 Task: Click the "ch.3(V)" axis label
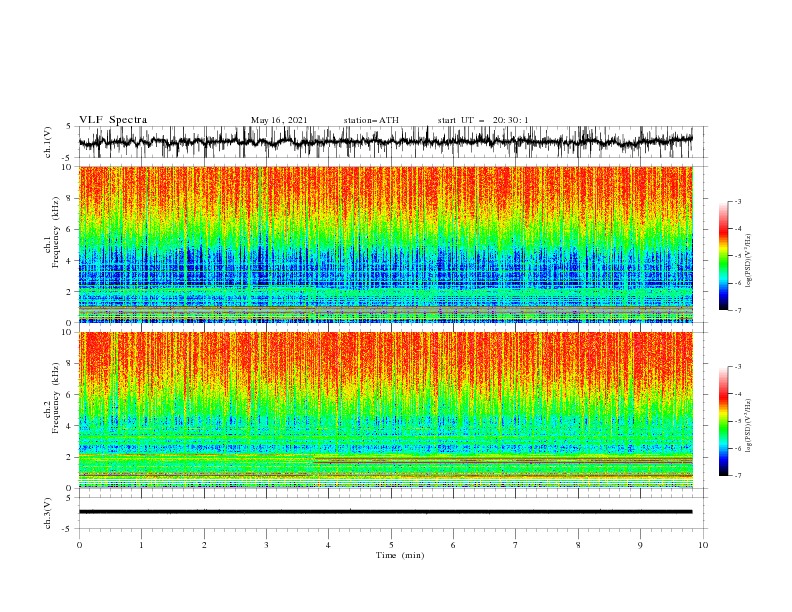[x=47, y=513]
